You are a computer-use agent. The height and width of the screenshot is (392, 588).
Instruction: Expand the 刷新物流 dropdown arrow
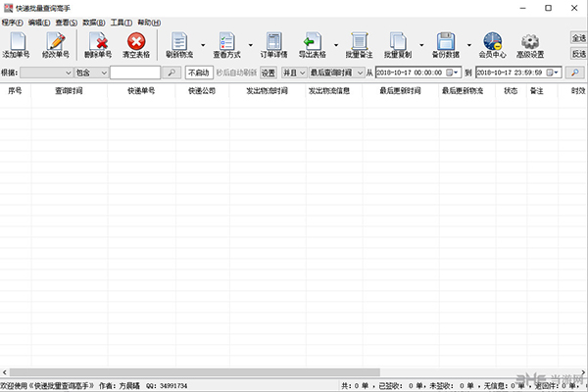coord(203,45)
